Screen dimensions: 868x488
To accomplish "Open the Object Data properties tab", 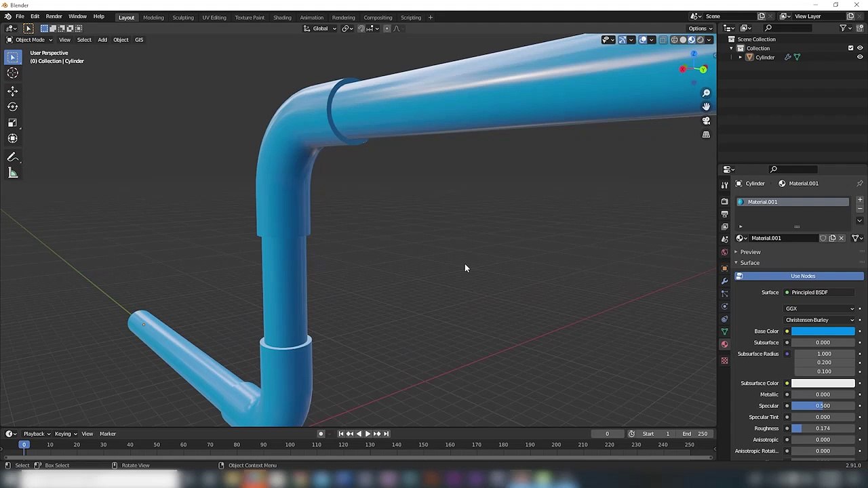I will (724, 331).
